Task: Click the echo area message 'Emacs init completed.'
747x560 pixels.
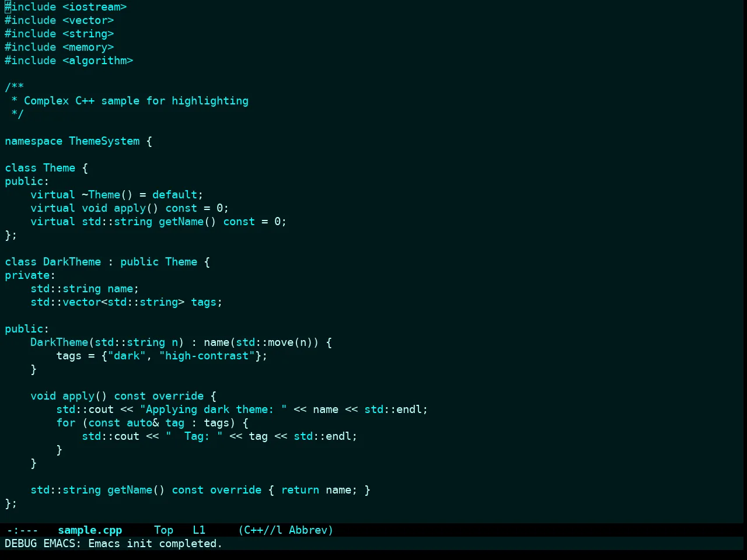Action: coord(155,544)
